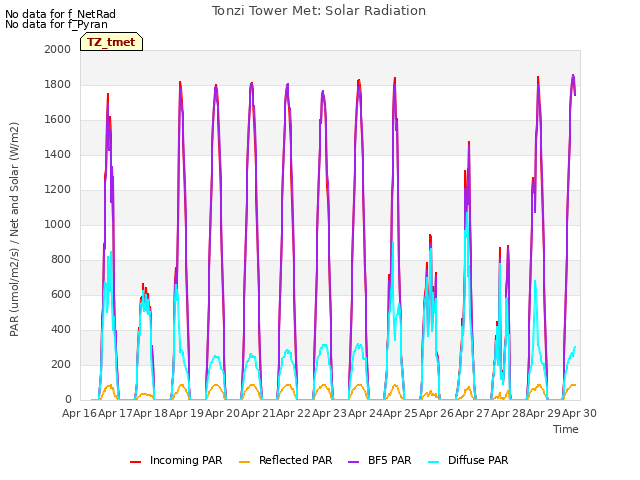Click the 1800 y-axis tick label
Screen dimensions: 640x480
[x=58, y=84]
